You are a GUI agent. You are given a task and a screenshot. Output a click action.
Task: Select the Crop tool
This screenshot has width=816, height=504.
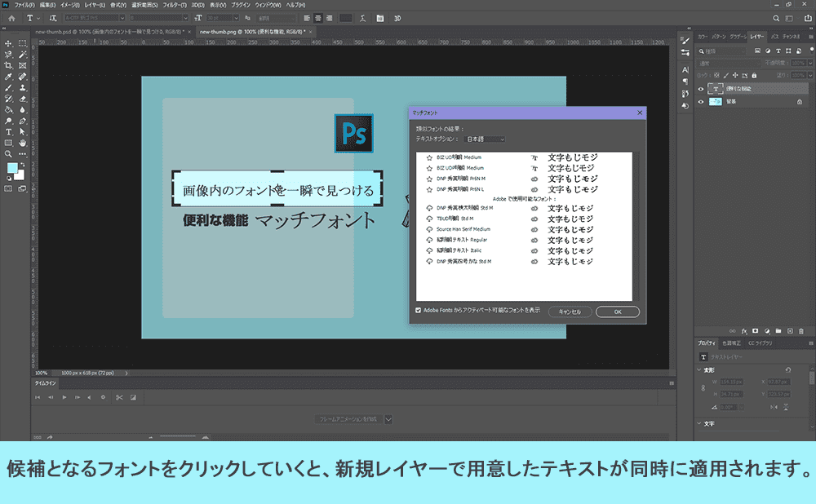click(x=7, y=65)
